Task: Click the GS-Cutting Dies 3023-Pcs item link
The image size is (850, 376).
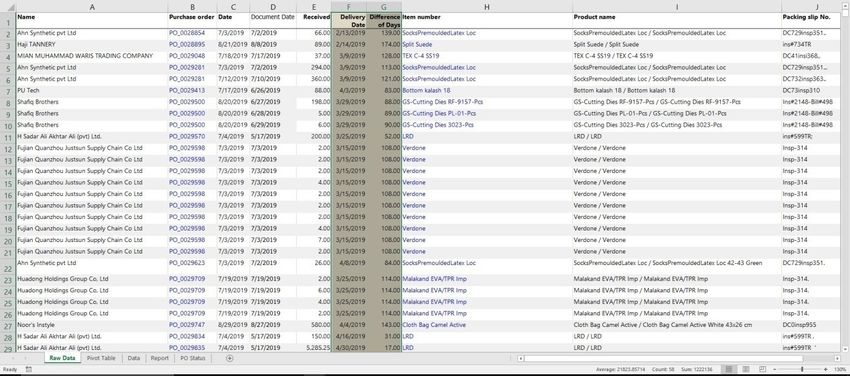Action: point(438,125)
